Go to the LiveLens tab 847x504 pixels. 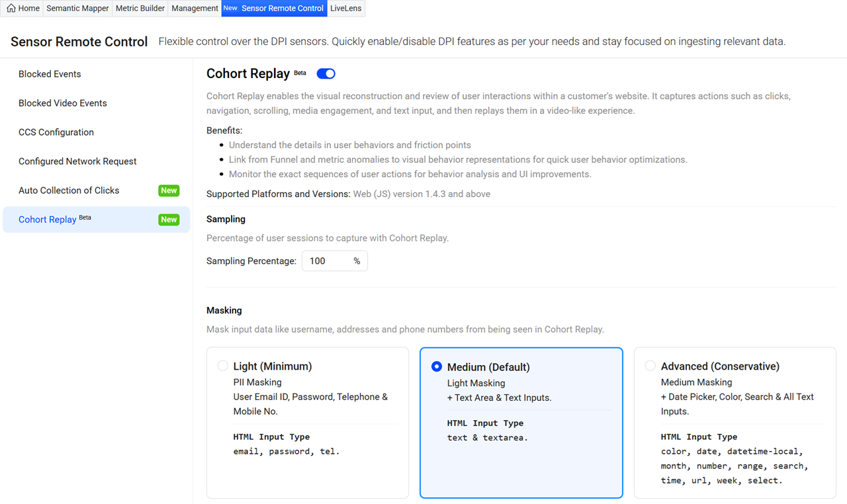click(345, 9)
